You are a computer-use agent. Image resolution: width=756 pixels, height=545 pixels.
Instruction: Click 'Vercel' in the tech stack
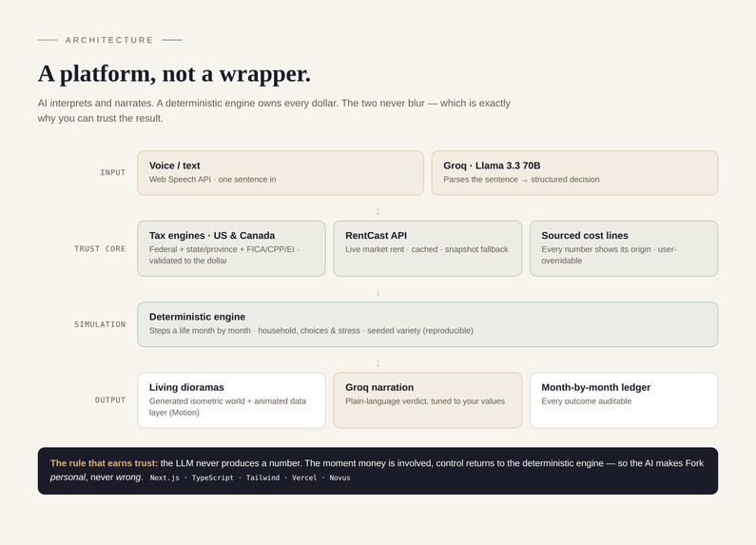click(x=304, y=478)
